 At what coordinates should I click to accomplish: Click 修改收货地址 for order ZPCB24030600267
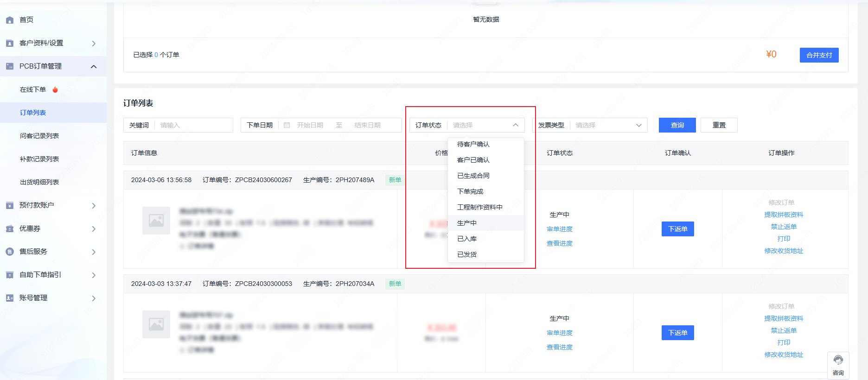784,251
